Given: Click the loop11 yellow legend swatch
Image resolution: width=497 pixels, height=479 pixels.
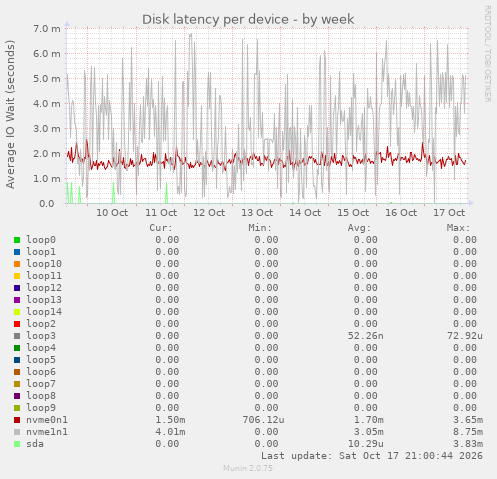Looking at the screenshot, I should pos(17,276).
